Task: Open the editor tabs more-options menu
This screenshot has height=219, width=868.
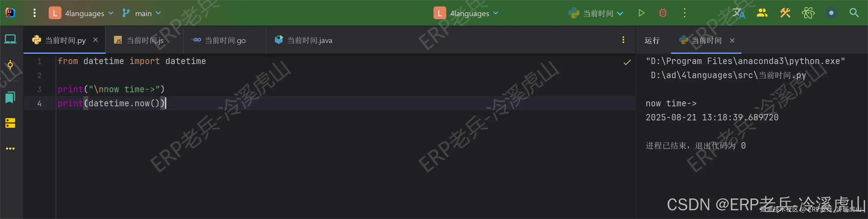Action: point(623,40)
